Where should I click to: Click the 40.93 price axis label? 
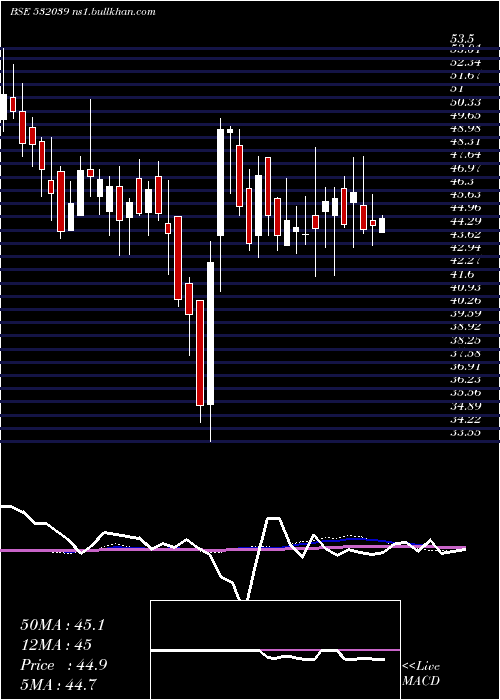coord(466,287)
